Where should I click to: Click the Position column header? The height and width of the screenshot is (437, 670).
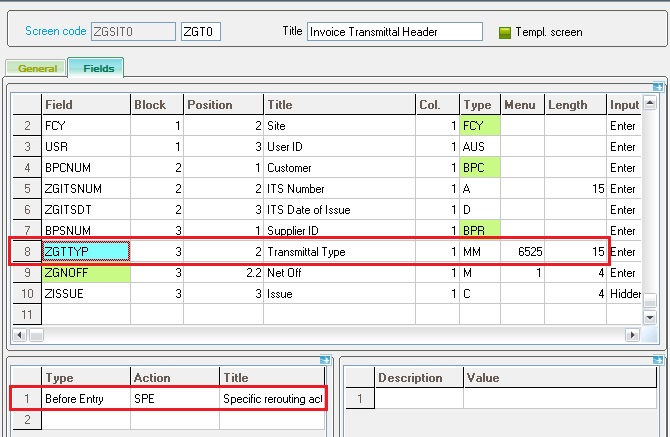click(223, 105)
